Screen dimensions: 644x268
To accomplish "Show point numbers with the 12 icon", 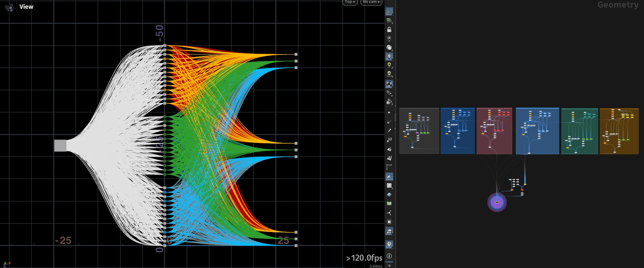I will click(x=389, y=140).
